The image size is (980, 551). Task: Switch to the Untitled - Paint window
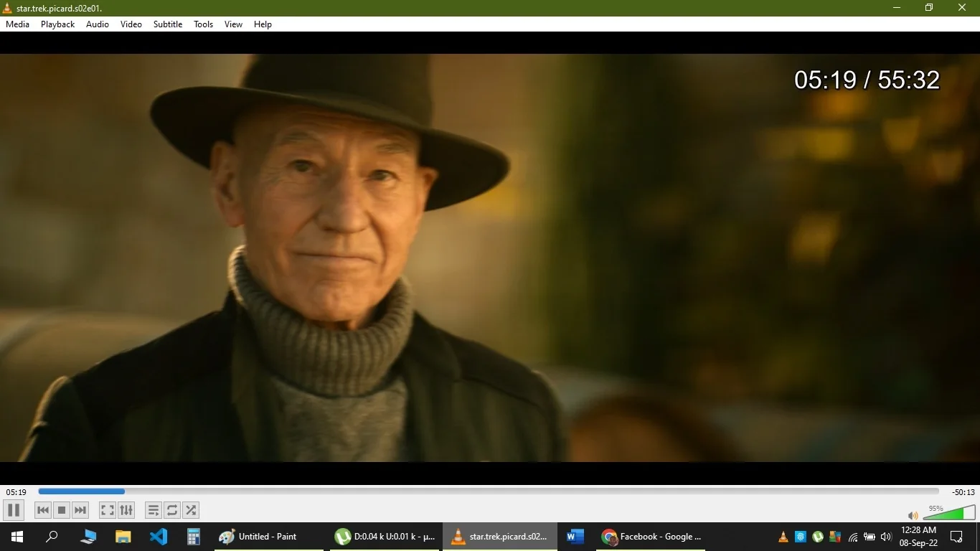tap(268, 537)
